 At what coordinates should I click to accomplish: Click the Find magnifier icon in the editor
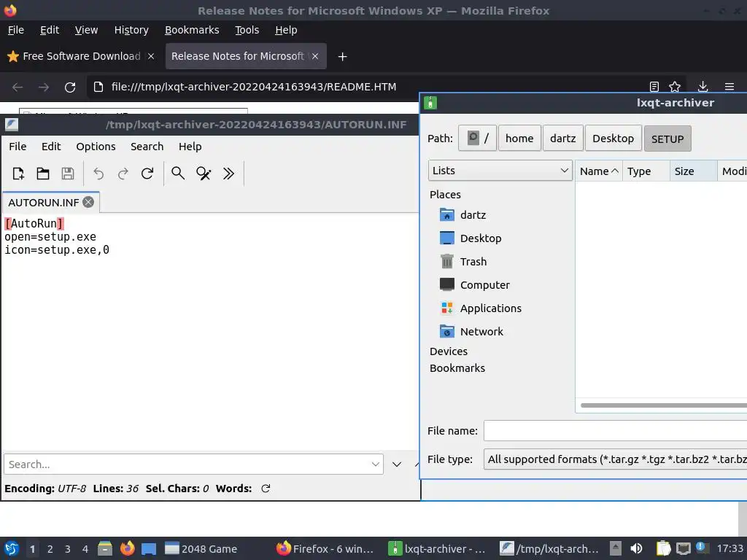point(178,174)
